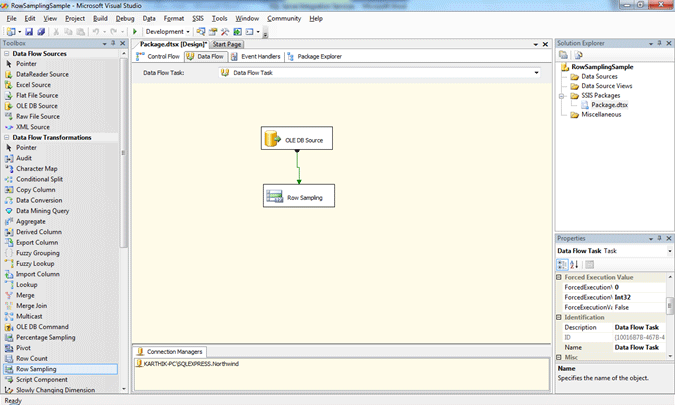The image size is (675, 405).
Task: Open the active documents dropdown arrow
Action: 536,44
